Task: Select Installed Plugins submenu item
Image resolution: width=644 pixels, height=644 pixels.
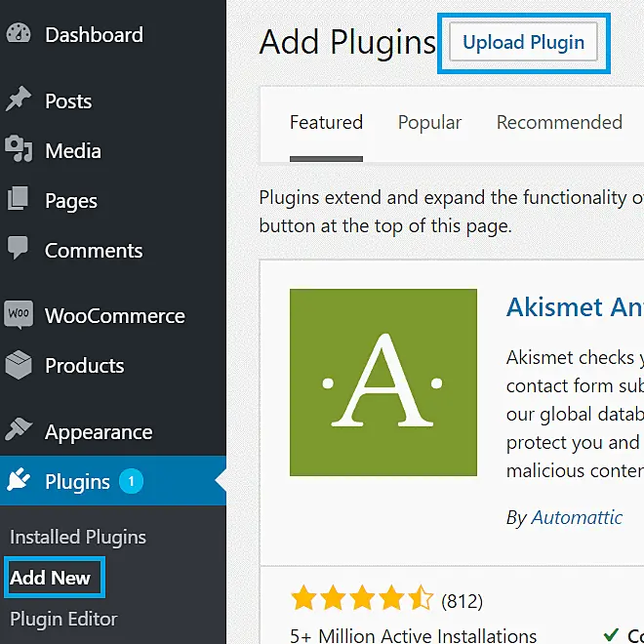Action: pos(78,537)
